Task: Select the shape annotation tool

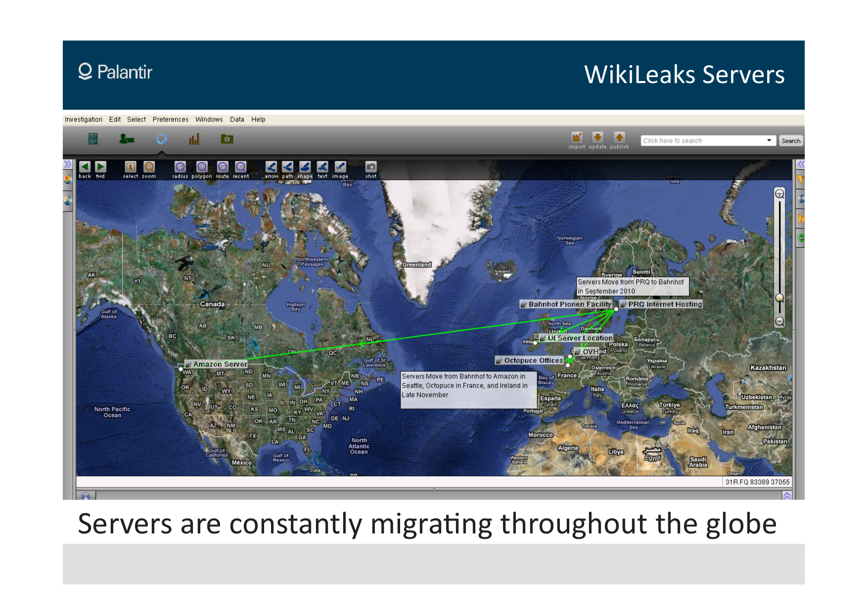Action: (305, 167)
